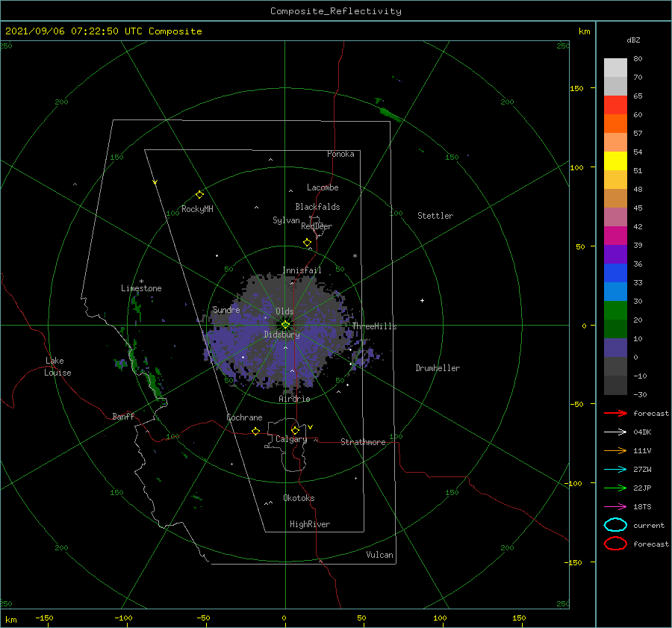Click the Sundre city label
Image resolution: width=672 pixels, height=628 pixels.
(226, 310)
